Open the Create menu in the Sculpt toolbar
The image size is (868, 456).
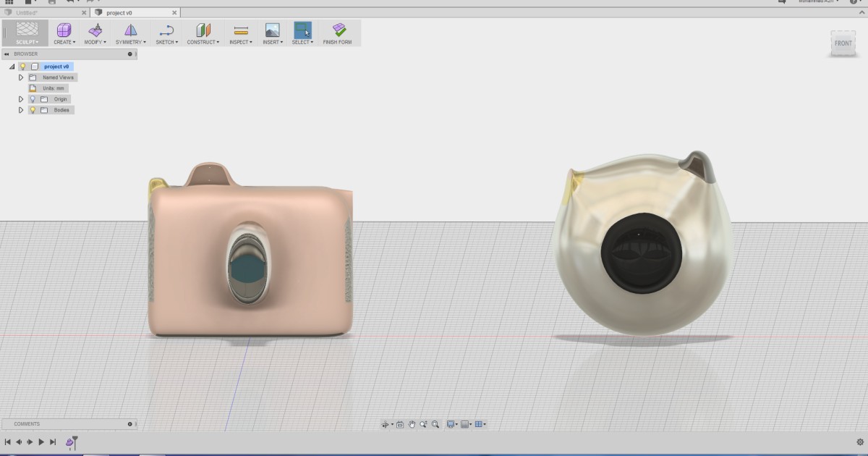(x=64, y=33)
